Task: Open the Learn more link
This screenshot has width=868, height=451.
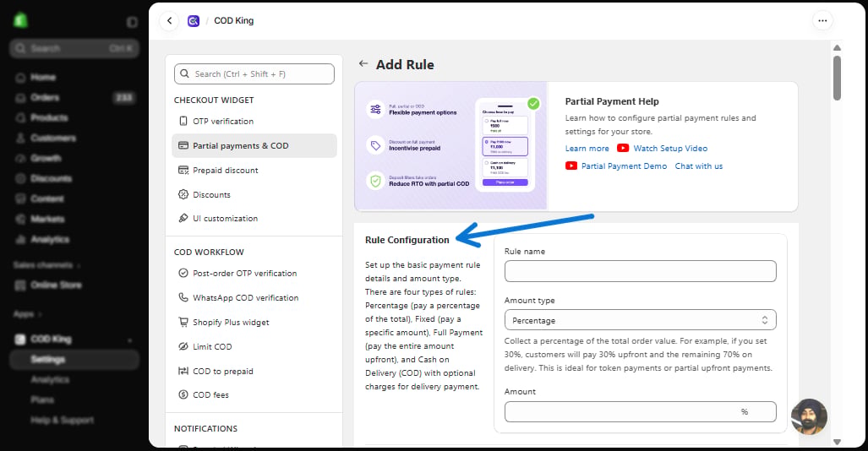Action: pos(587,149)
